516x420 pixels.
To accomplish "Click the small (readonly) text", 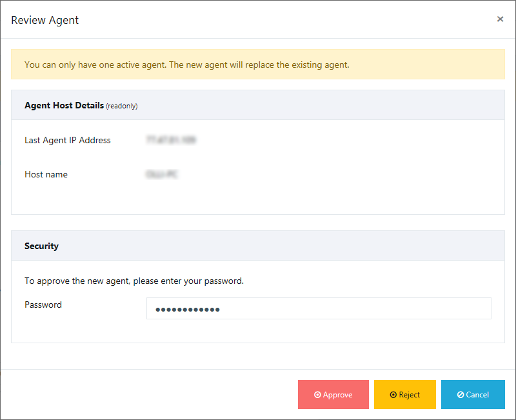I will pyautogui.click(x=122, y=106).
